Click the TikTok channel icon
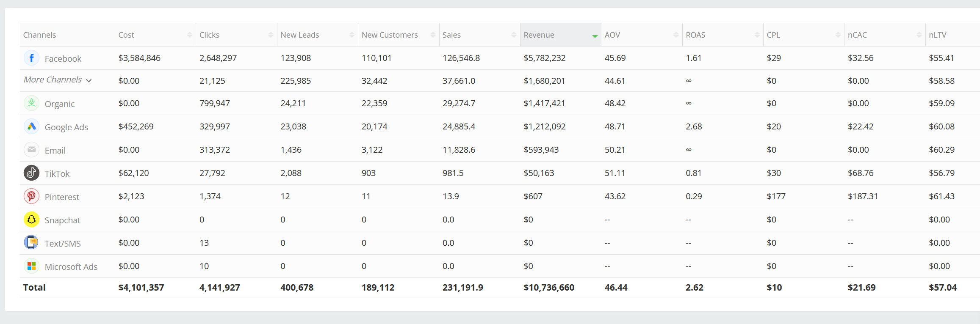Image resolution: width=980 pixels, height=324 pixels. [31, 173]
